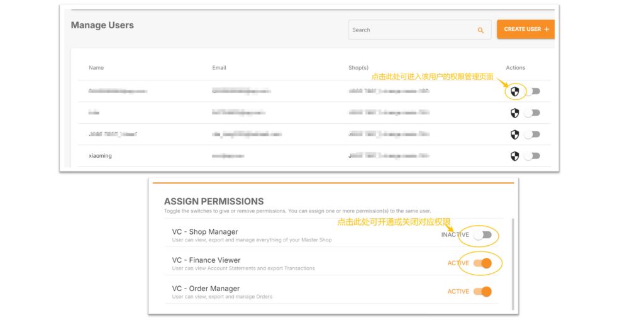
Task: Click the plus icon on Create User
Action: click(547, 29)
